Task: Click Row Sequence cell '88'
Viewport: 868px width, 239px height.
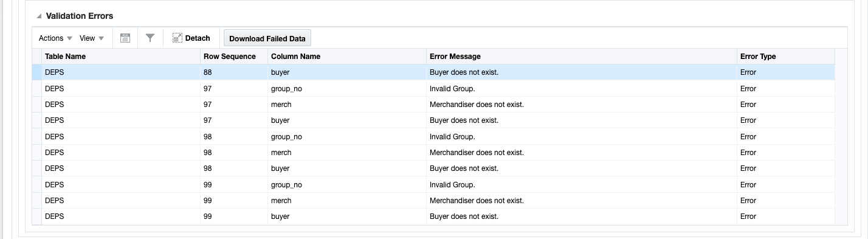Action: tap(234, 72)
